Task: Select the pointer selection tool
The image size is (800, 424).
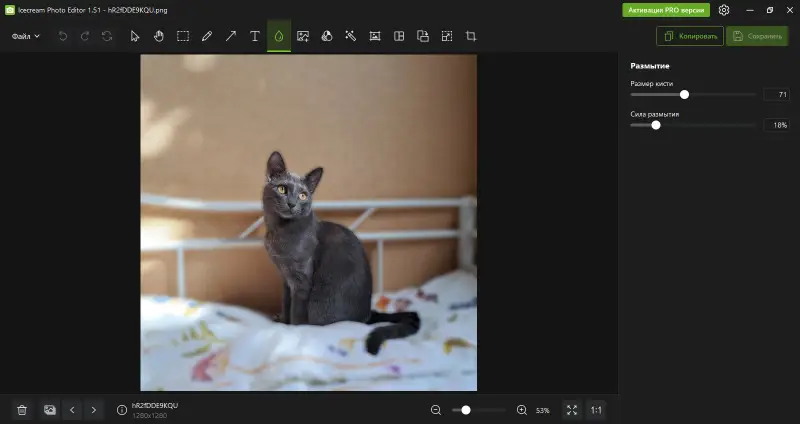Action: pyautogui.click(x=135, y=36)
